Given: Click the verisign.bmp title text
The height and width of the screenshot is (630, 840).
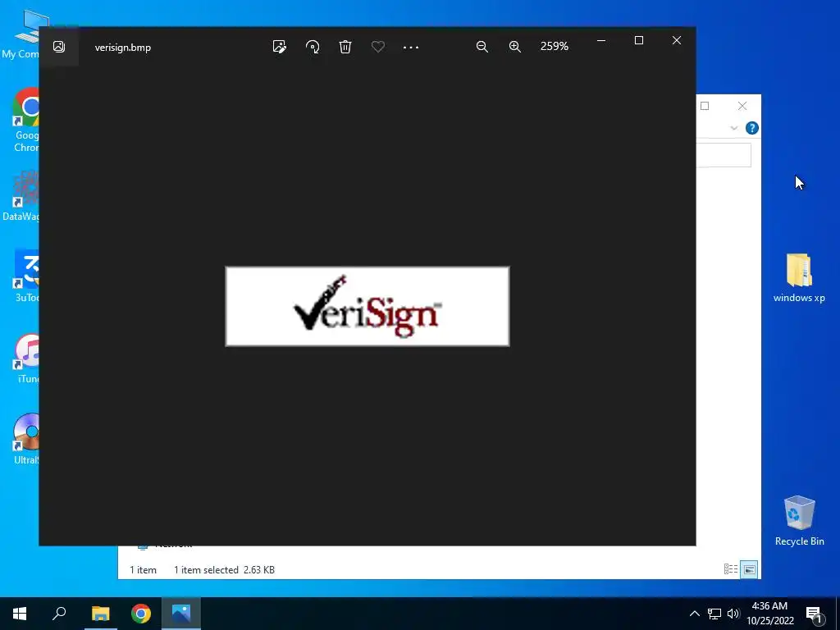Looking at the screenshot, I should (123, 47).
